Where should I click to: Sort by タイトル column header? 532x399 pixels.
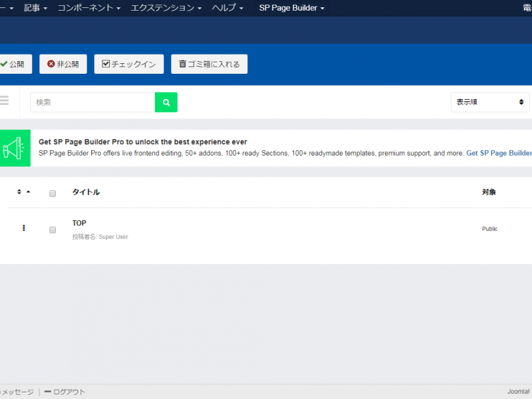(x=86, y=192)
